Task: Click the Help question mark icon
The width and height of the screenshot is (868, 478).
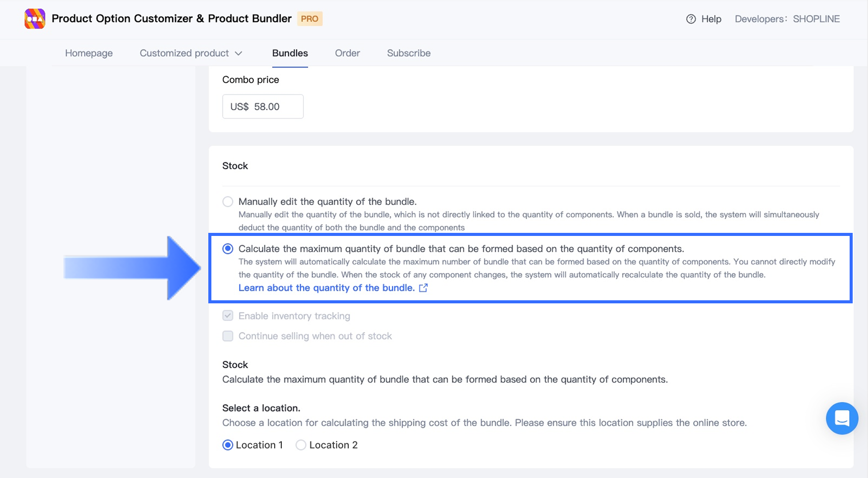Action: pos(691,19)
